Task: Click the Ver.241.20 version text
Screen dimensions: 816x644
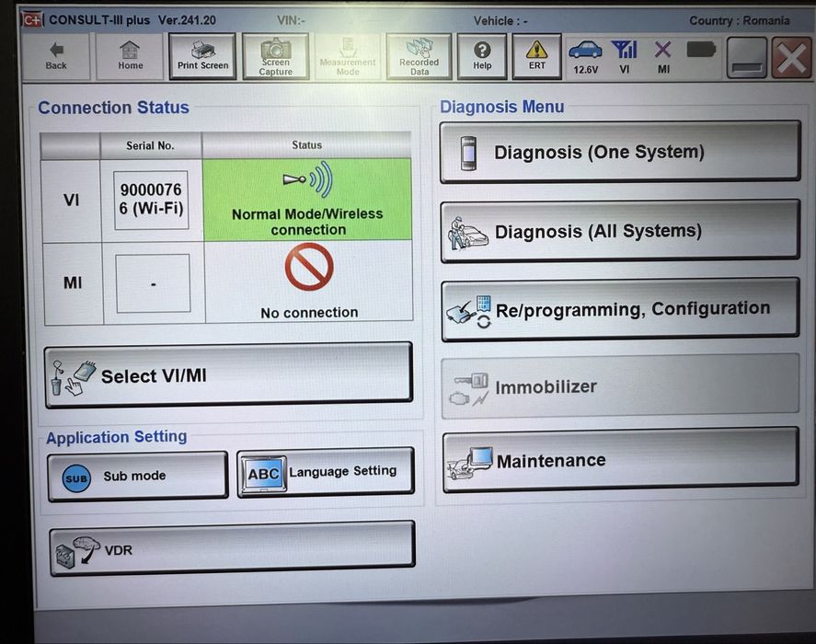Action: pyautogui.click(x=187, y=20)
